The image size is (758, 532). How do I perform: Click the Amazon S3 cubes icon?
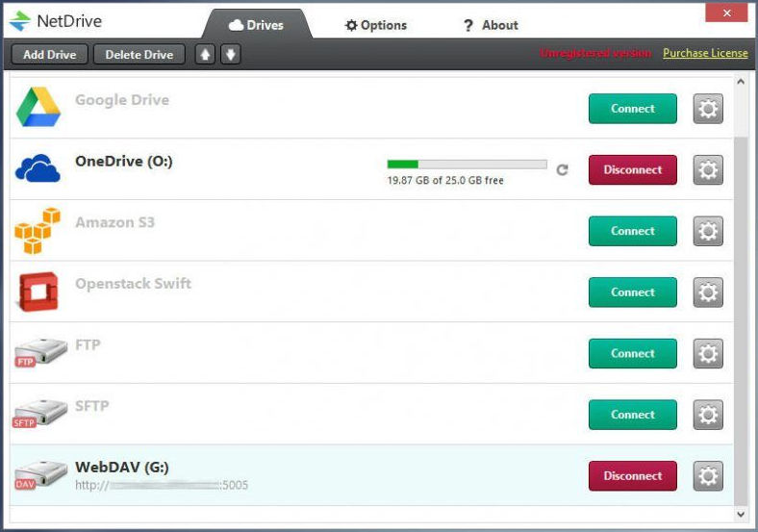tap(38, 230)
